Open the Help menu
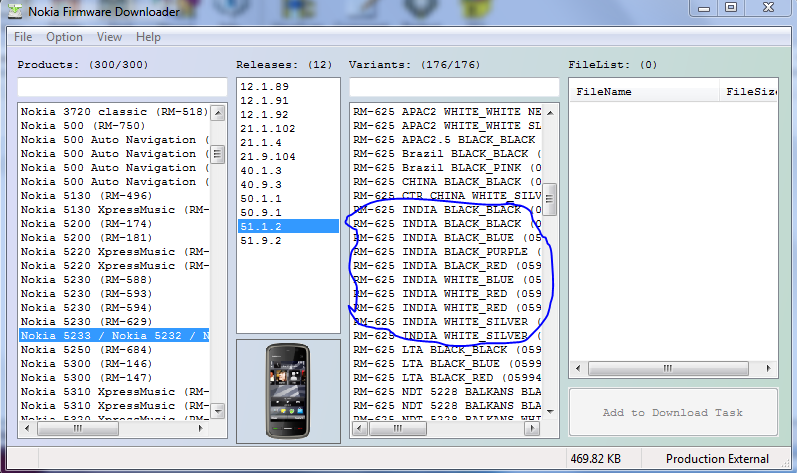This screenshot has height=473, width=797. point(148,37)
